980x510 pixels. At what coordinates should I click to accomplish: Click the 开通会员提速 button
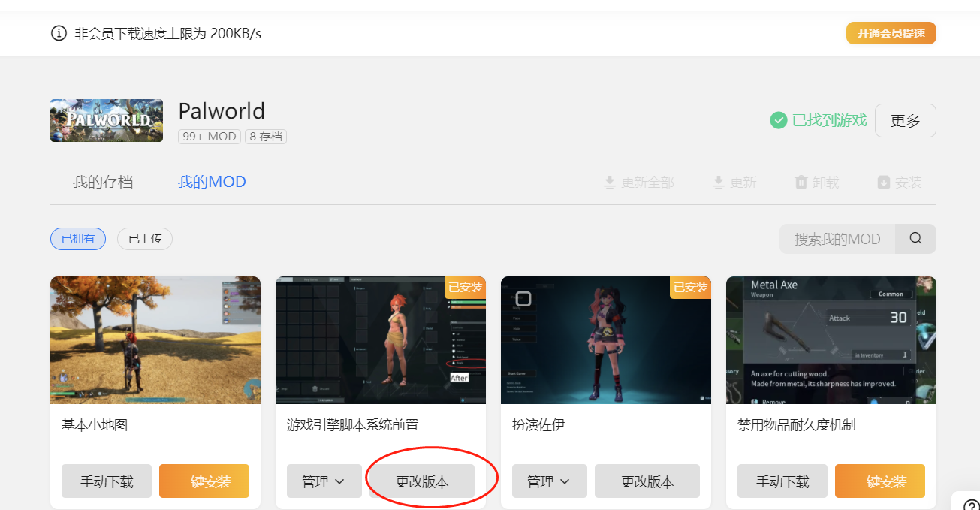coord(891,34)
